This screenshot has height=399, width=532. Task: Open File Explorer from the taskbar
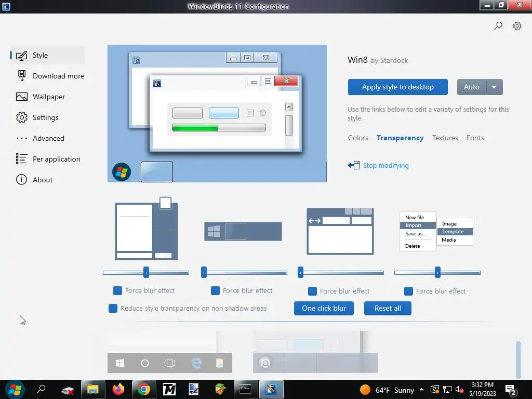pos(92,389)
